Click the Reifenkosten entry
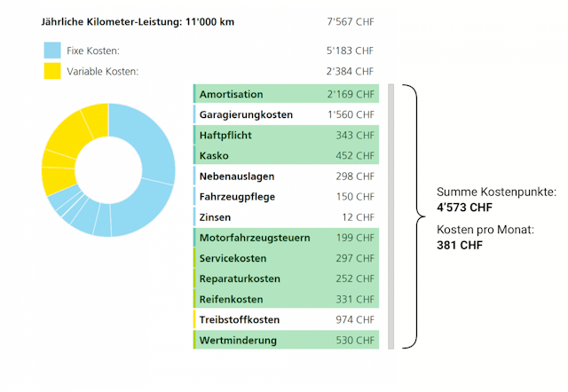This screenshot has width=568, height=392. 286,299
